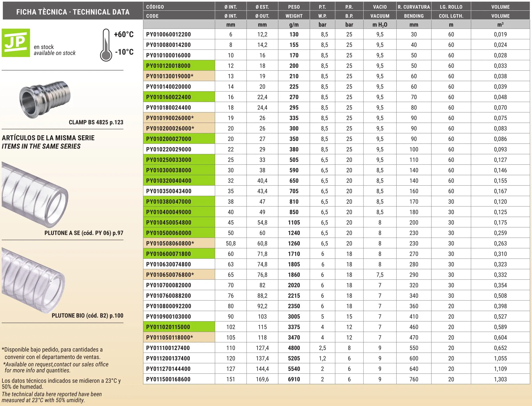Click weight value 6910 in last row
The width and height of the screenshot is (532, 406).
tap(294, 379)
